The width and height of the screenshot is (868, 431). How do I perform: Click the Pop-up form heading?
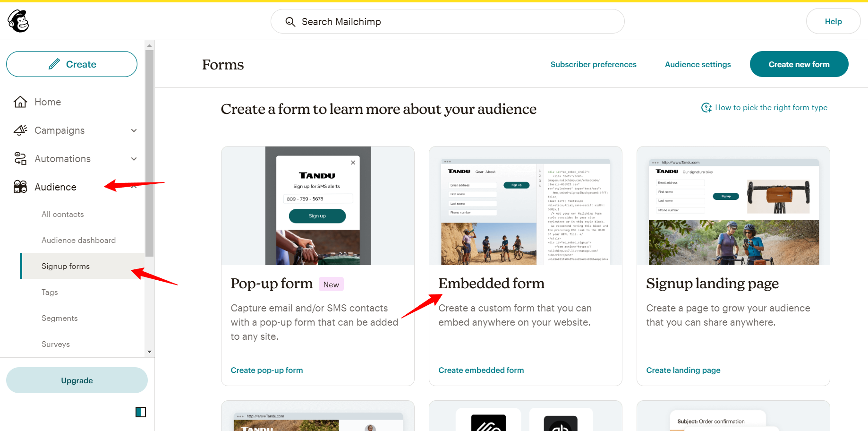[x=272, y=284]
